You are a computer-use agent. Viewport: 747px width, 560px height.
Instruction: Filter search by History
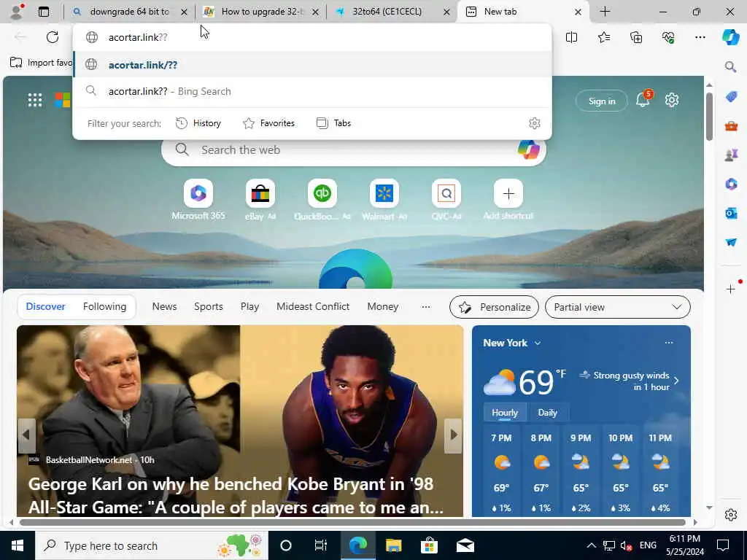coord(198,123)
